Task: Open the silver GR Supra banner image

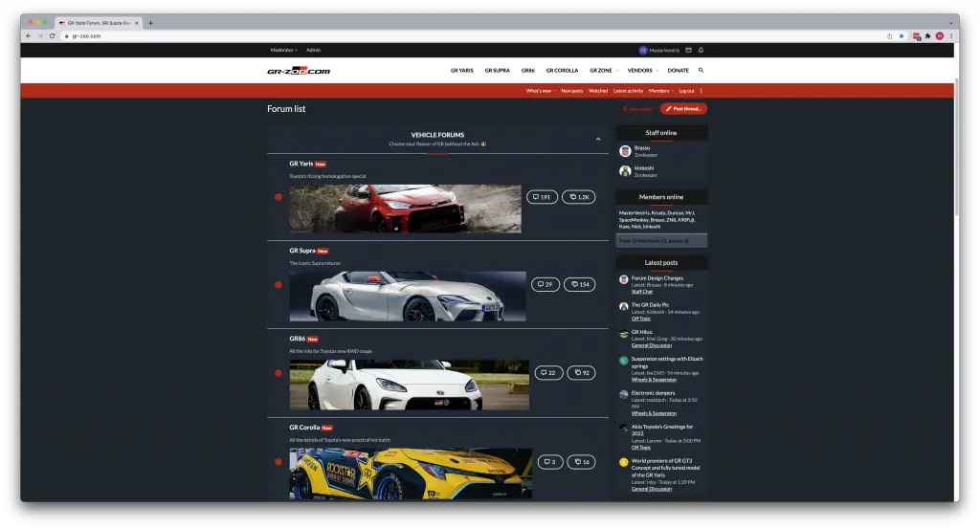Action: pos(408,296)
